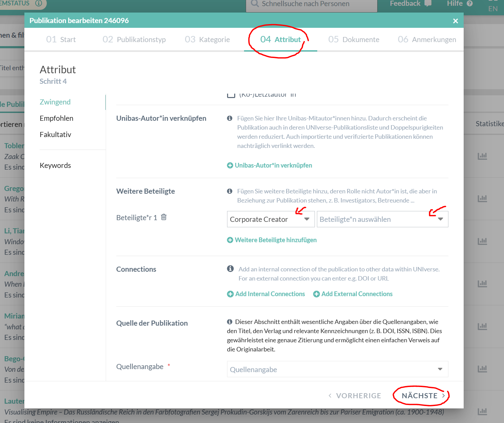504x423 pixels.
Task: Click info icon in Weitere Beteiligte section
Action: 229,191
